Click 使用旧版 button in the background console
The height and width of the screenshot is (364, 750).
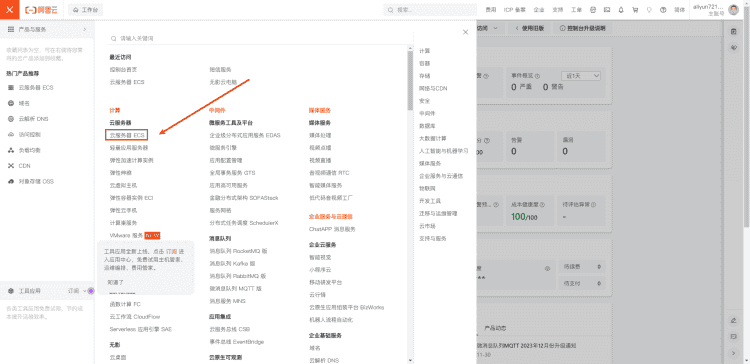[530, 28]
